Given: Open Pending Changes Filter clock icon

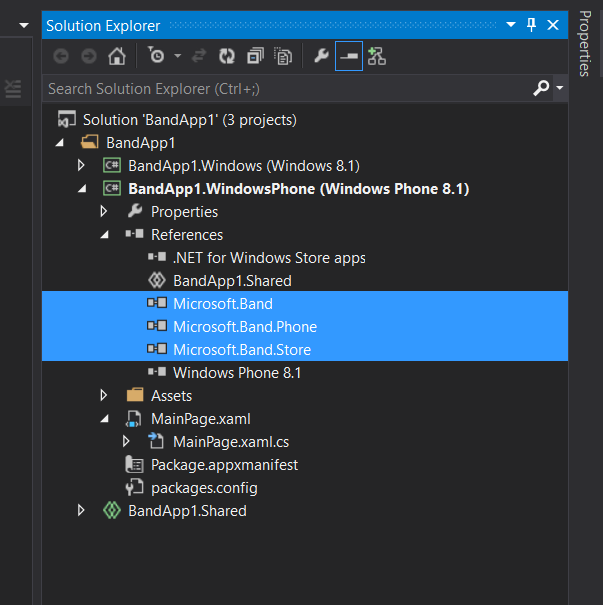Looking at the screenshot, I should [x=157, y=56].
